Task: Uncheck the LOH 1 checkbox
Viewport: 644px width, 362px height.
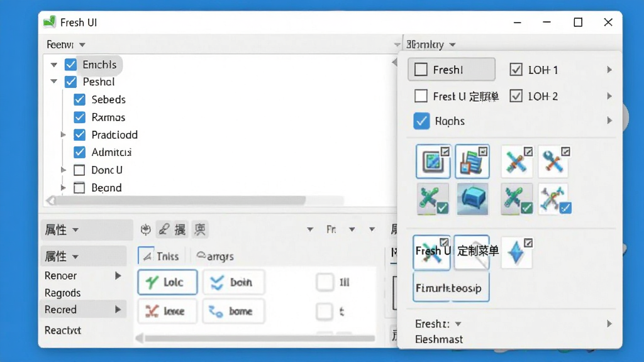Action: [516, 69]
